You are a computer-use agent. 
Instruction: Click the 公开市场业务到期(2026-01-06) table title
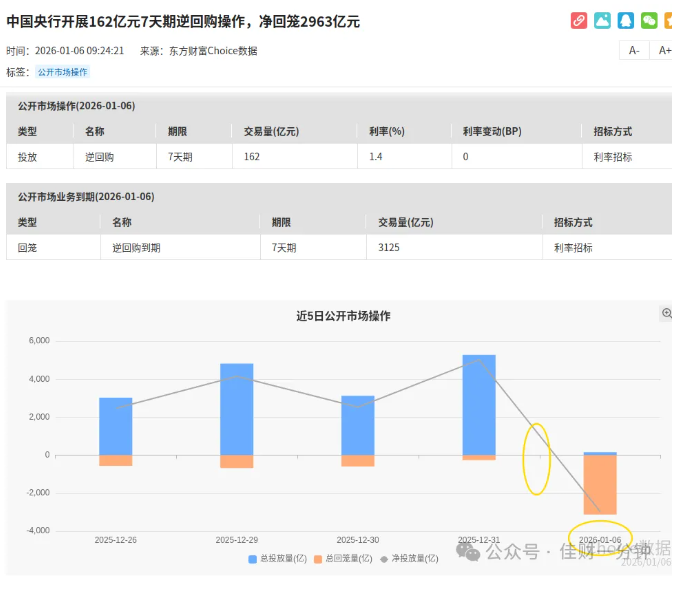click(x=86, y=197)
